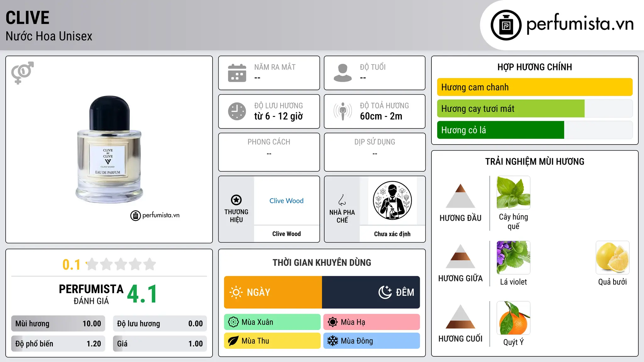Click the leaf icon beside Mùa Thu
The width and height of the screenshot is (644, 362).
pyautogui.click(x=233, y=341)
